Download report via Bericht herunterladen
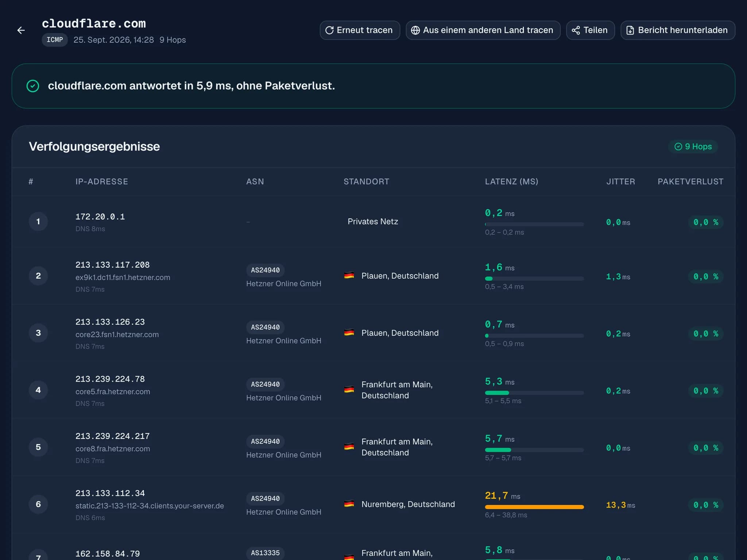 pos(678,30)
